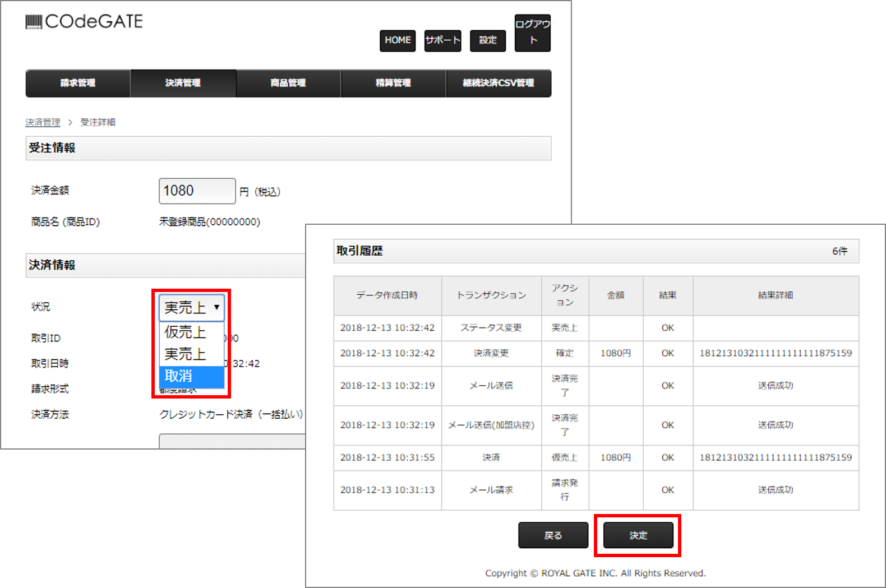
Task: Click the 結果詳細 column header
Action: tap(776, 295)
